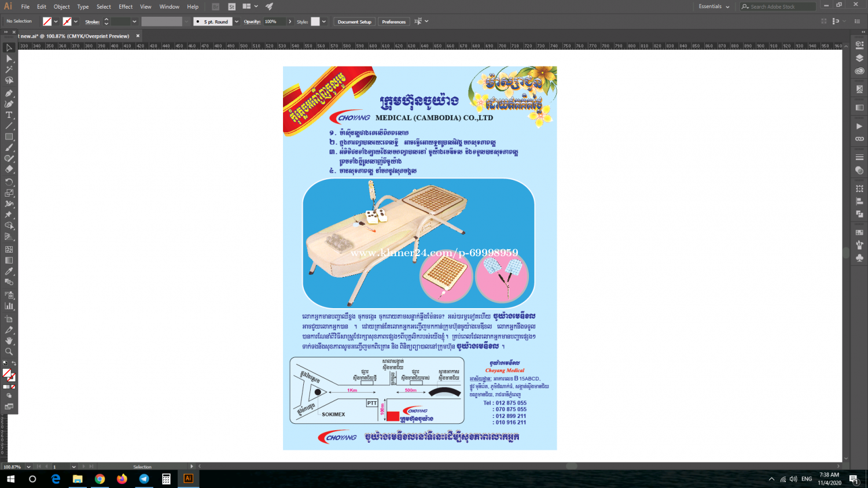This screenshot has width=868, height=488.
Task: Select the Eraser tool
Action: click(9, 169)
